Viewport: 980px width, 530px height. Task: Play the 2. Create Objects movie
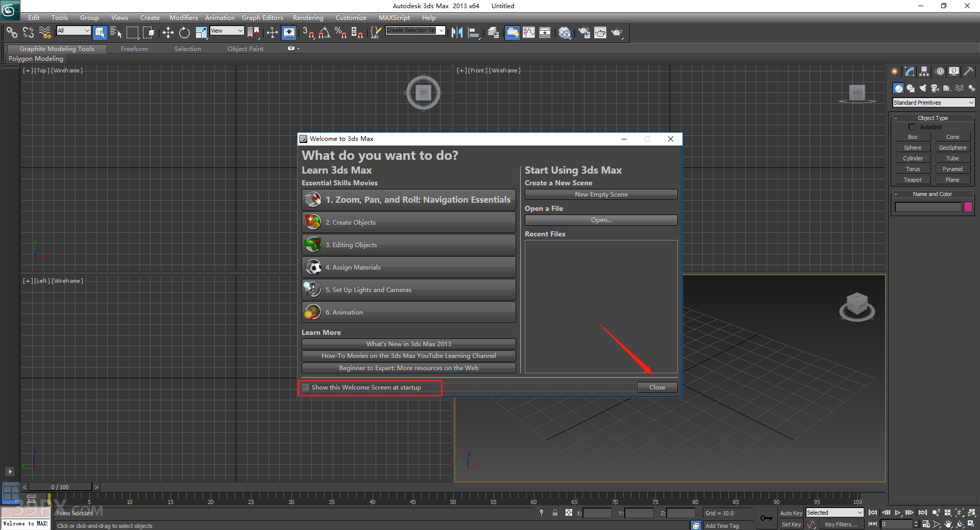[409, 223]
